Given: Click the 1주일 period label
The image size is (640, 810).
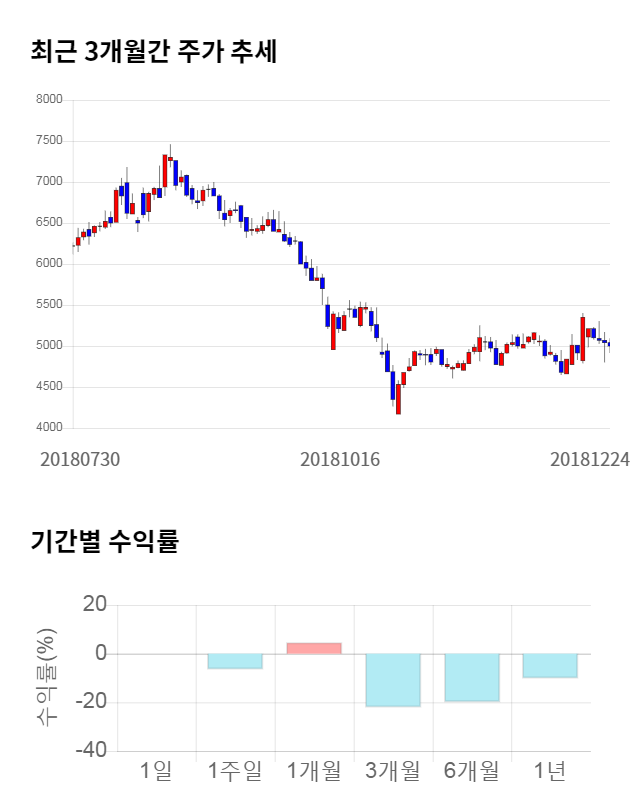Looking at the screenshot, I should click(x=235, y=771).
